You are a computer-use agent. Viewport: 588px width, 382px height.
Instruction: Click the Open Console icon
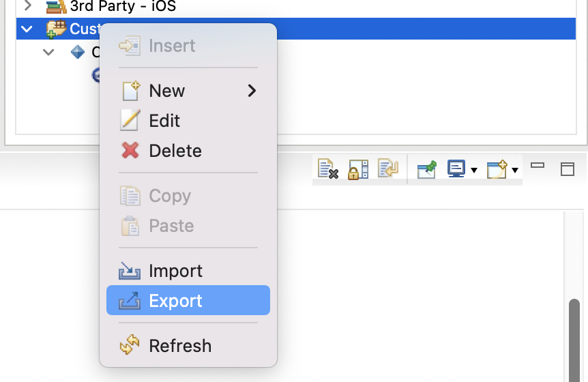[497, 169]
